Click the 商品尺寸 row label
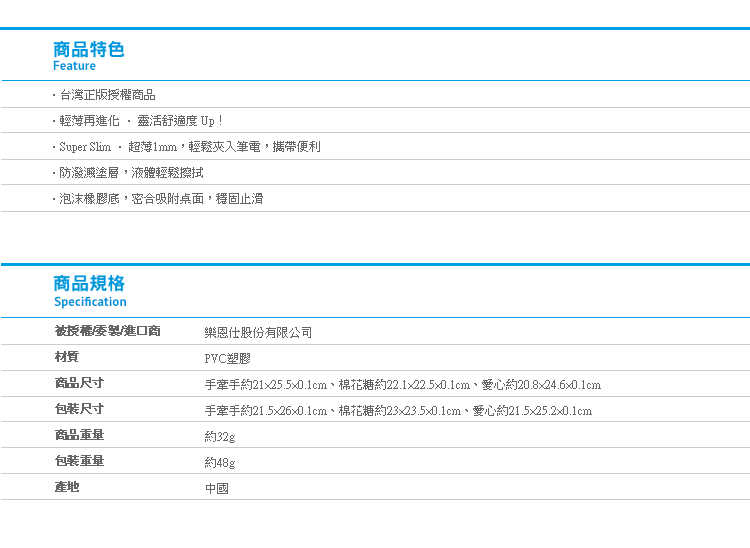The height and width of the screenshot is (548, 750). 79,383
